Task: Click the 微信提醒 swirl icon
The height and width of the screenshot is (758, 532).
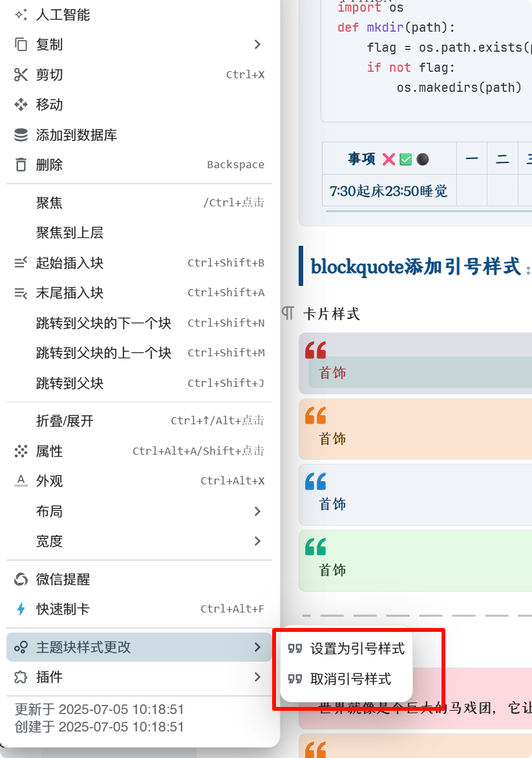Action: click(21, 579)
